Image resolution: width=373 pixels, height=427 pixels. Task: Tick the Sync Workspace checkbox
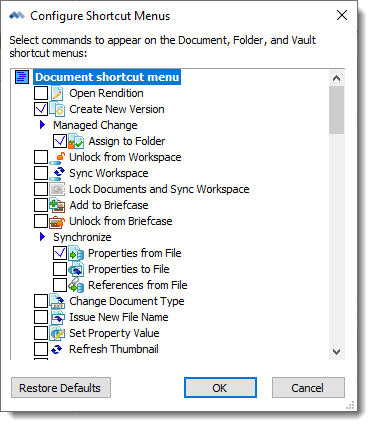(41, 173)
